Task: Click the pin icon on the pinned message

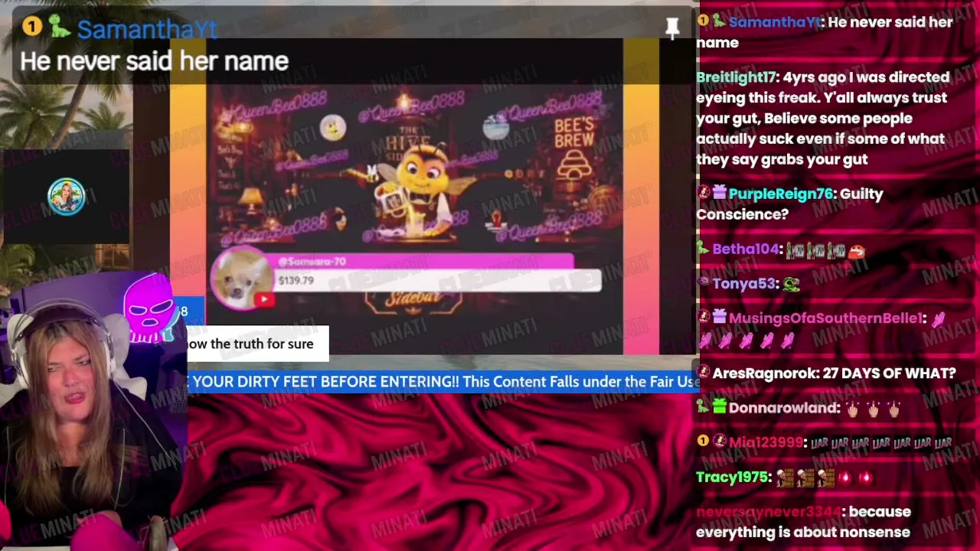Action: (672, 29)
